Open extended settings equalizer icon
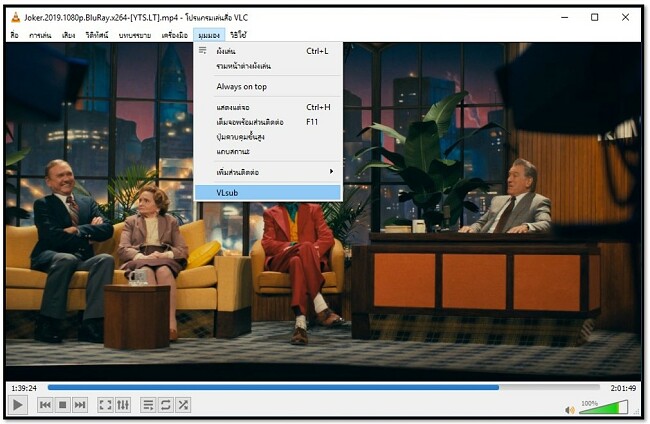650x424 pixels. pyautogui.click(x=123, y=405)
